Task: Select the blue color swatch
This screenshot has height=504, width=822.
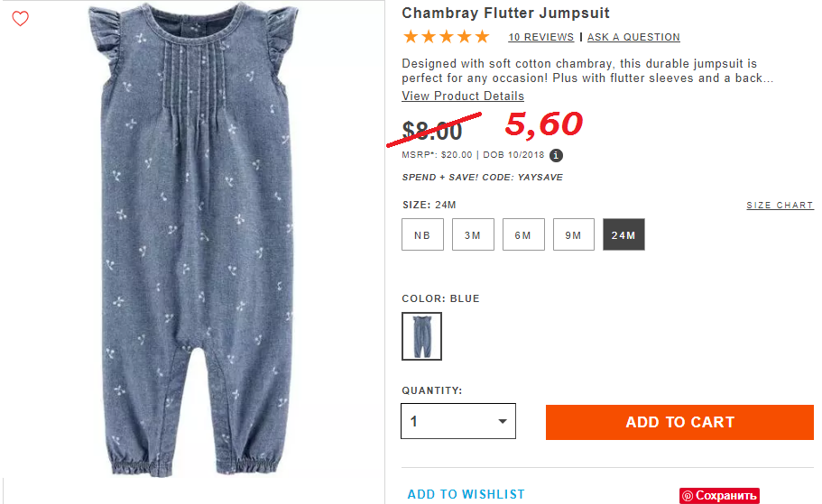Action: pos(422,336)
